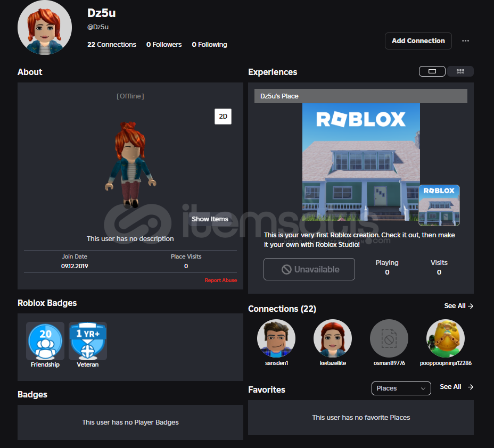The image size is (494, 448).
Task: Click the Connections (22) heading
Action: click(282, 309)
